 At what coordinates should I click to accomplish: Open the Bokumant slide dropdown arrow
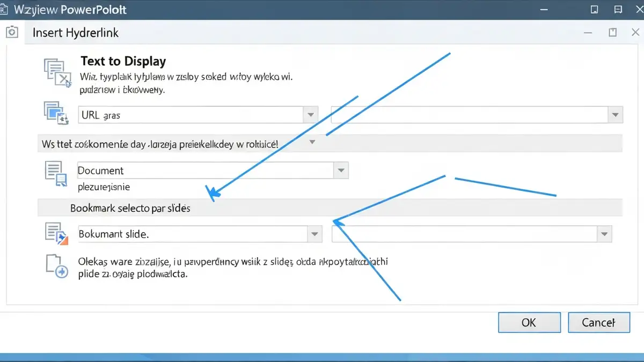(x=314, y=234)
